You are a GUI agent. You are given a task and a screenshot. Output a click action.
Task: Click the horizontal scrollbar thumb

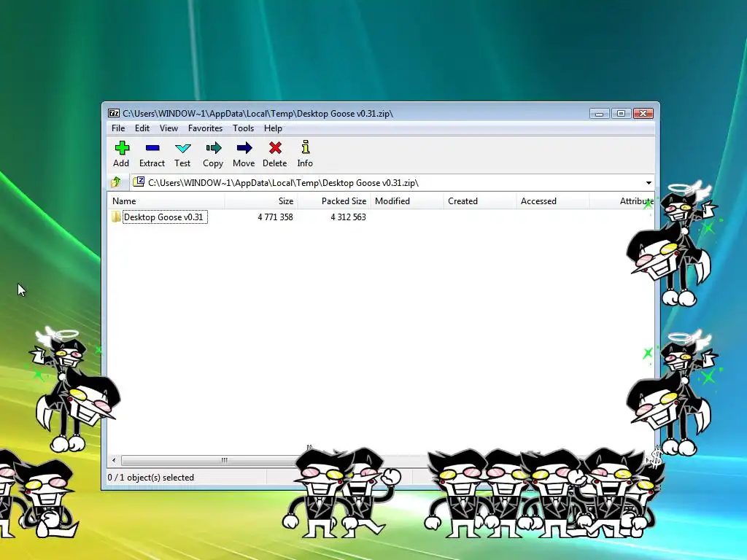224,460
